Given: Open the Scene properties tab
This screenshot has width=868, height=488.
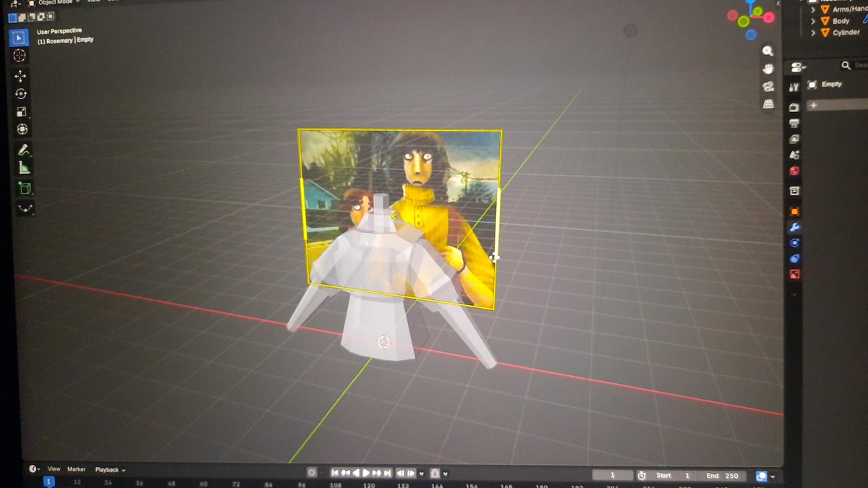Looking at the screenshot, I should (794, 155).
